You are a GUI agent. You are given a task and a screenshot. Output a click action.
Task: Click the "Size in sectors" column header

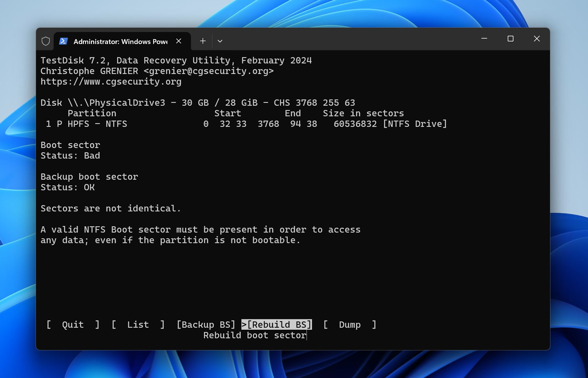click(x=363, y=113)
